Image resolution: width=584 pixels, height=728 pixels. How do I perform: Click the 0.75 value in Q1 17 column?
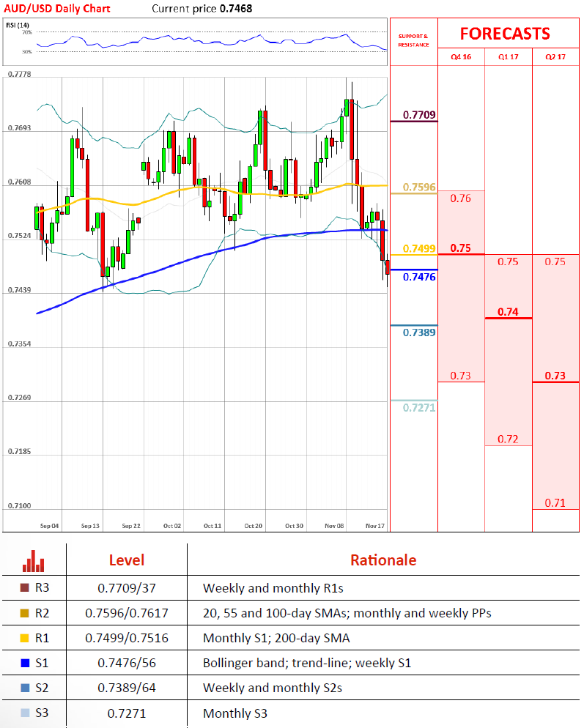508,261
